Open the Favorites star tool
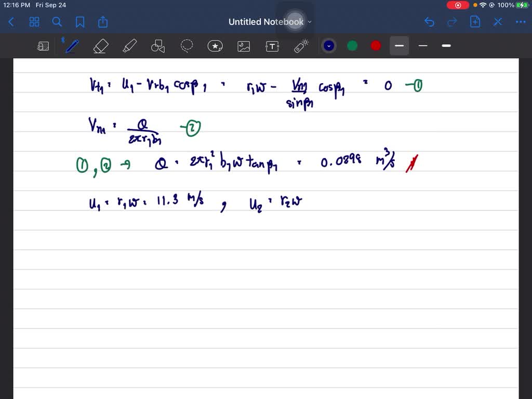Image resolution: width=532 pixels, height=399 pixels. pyautogui.click(x=215, y=46)
